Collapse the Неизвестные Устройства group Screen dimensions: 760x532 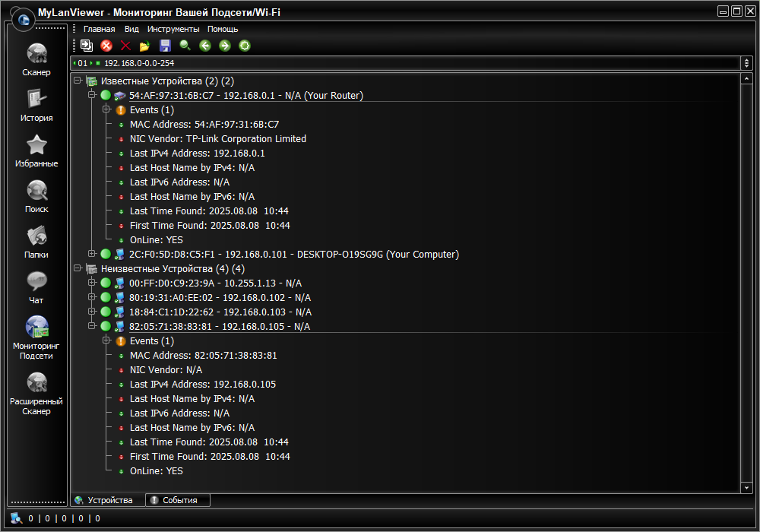pyautogui.click(x=78, y=268)
